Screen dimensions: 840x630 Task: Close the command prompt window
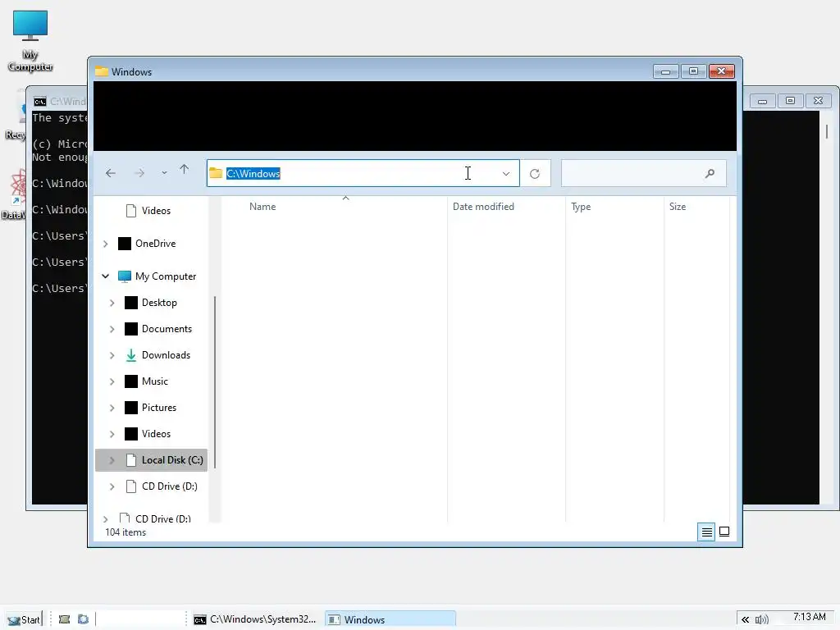click(x=818, y=101)
